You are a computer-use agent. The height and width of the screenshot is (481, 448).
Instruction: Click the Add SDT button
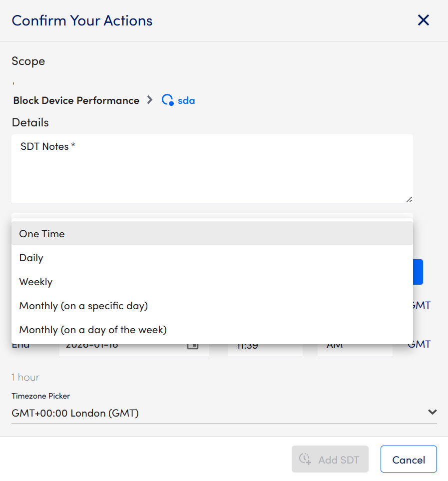[330, 459]
